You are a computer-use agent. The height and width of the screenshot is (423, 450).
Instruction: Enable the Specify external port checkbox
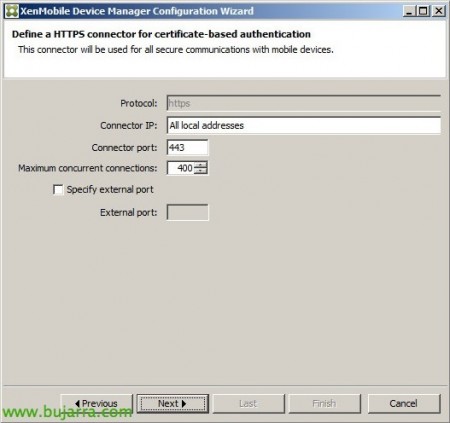tap(58, 190)
